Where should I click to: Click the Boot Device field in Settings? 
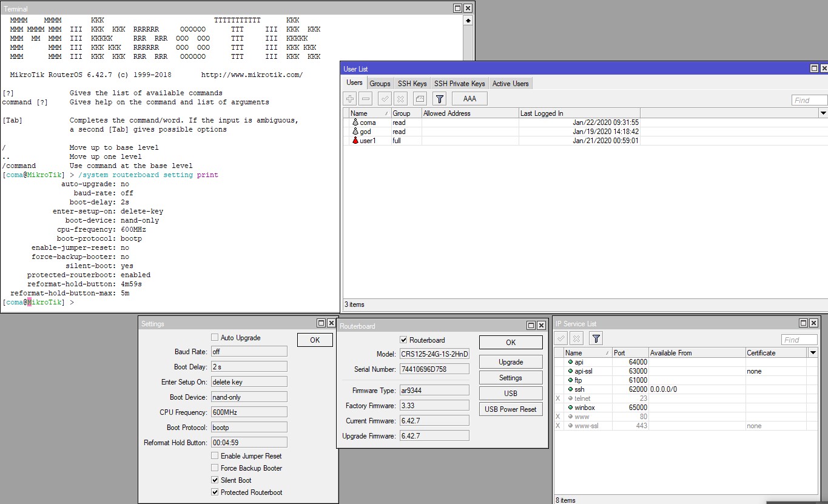tap(249, 397)
